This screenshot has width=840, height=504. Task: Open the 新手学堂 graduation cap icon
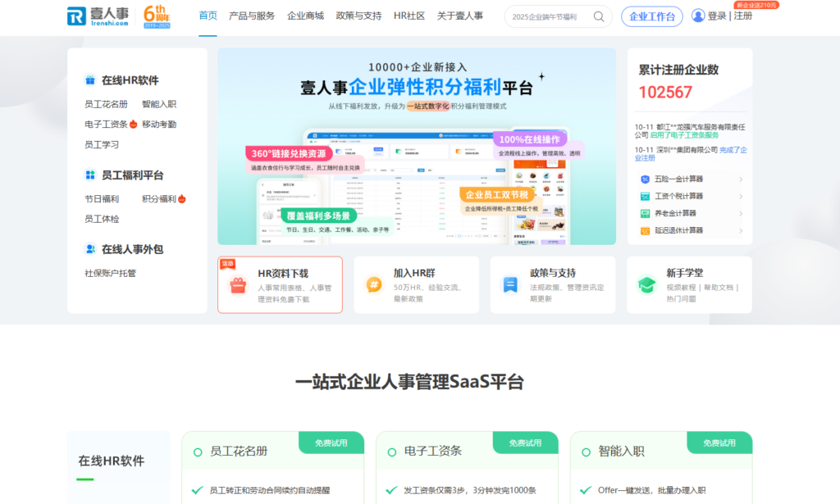pyautogui.click(x=645, y=284)
